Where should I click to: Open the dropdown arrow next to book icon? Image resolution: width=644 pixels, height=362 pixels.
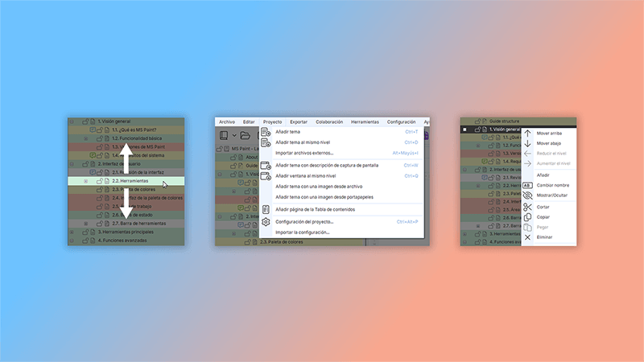click(x=234, y=136)
